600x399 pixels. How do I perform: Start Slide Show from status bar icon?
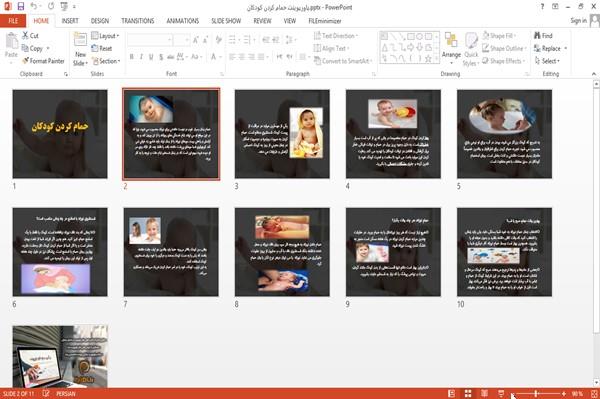click(501, 393)
